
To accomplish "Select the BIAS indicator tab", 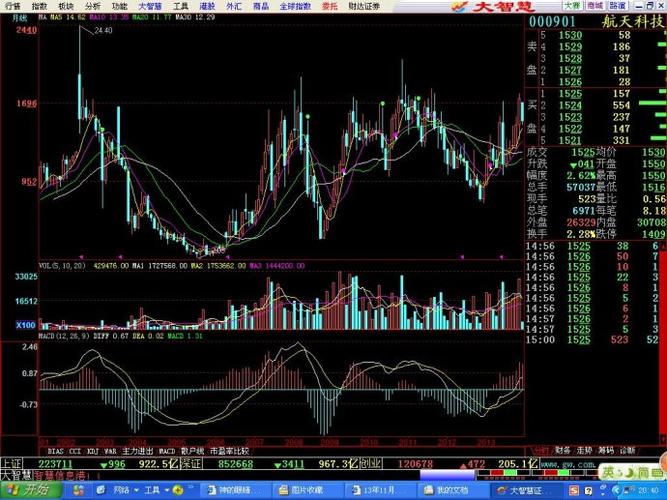I will pyautogui.click(x=56, y=451).
